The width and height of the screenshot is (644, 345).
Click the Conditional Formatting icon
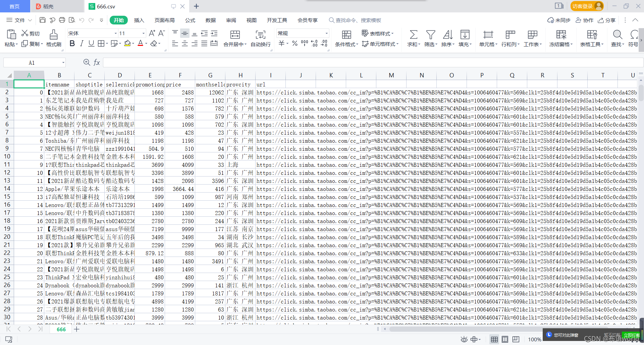[346, 34]
